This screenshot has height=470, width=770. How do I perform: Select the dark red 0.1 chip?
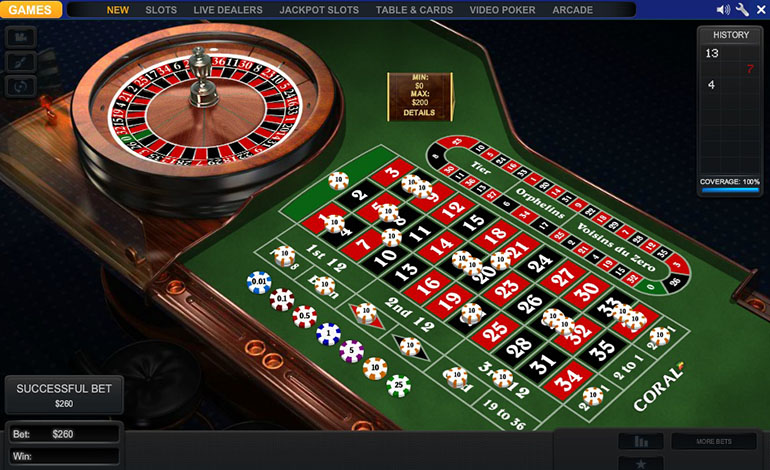[x=282, y=299]
